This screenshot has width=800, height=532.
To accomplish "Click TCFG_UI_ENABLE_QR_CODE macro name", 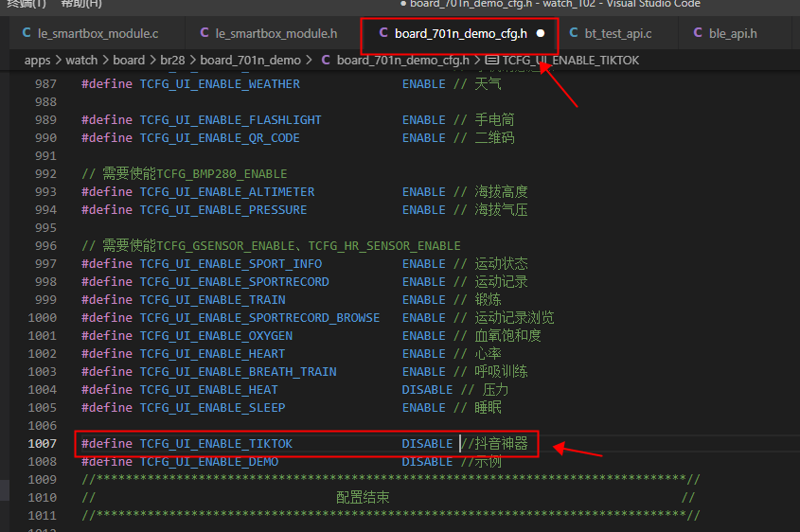I will tap(220, 137).
